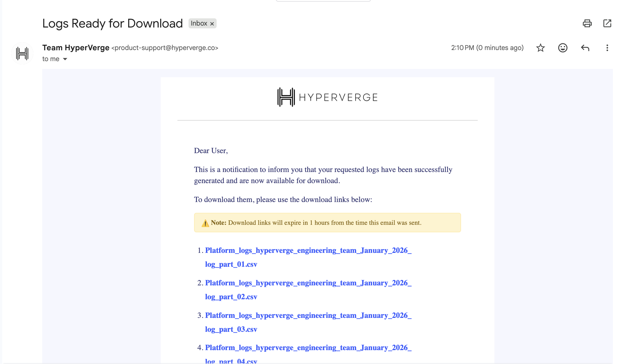Reply to Team HyperVerge
The height and width of the screenshot is (364, 624).
pos(585,48)
